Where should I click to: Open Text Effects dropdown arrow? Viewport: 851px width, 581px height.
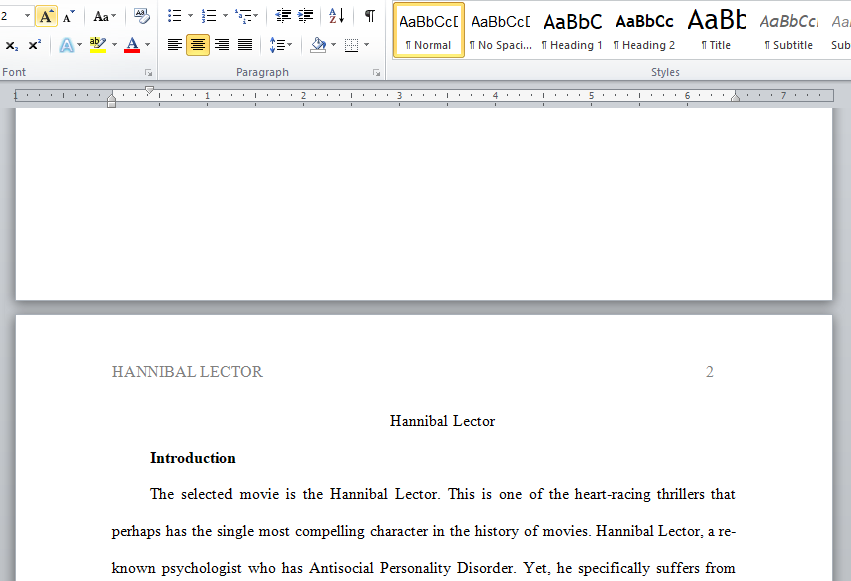click(x=79, y=45)
